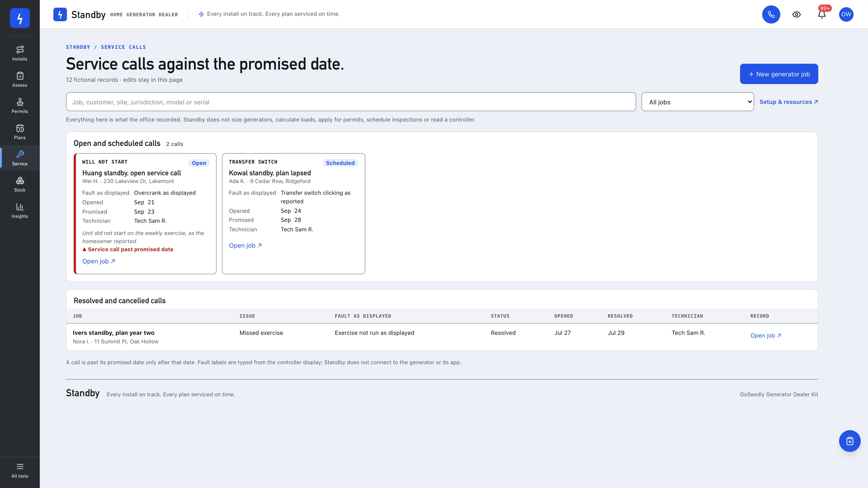Screen dimensions: 868x488
Task: Expand the All jobs filter dropdown
Action: point(698,102)
